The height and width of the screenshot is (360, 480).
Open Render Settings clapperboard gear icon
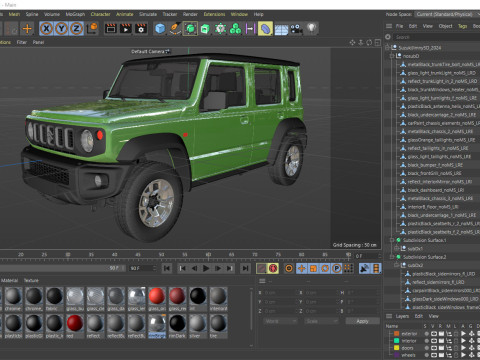pyautogui.click(x=141, y=29)
